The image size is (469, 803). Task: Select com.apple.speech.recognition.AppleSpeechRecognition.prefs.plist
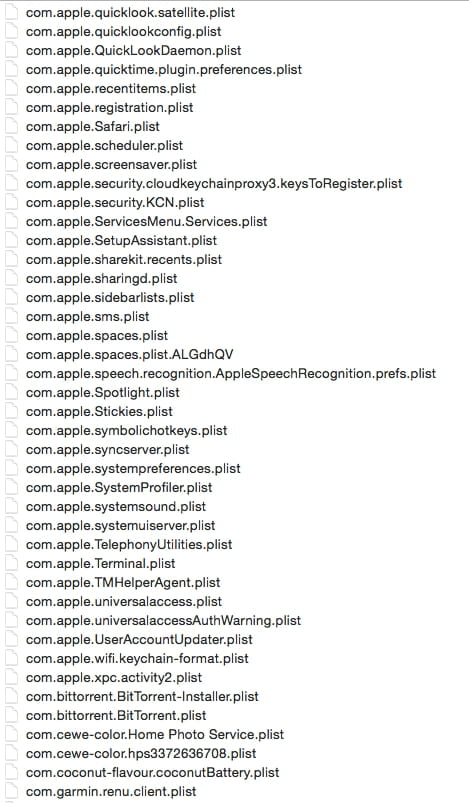231,373
